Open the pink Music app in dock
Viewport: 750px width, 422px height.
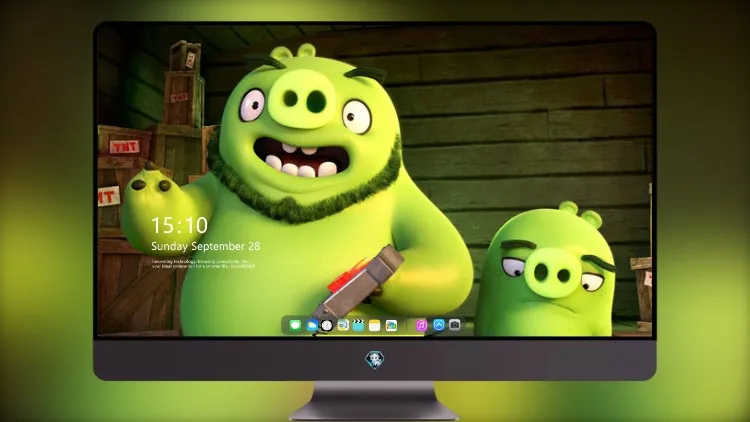pos(422,325)
